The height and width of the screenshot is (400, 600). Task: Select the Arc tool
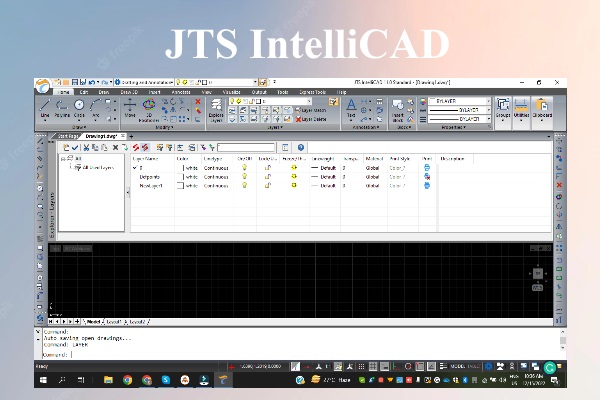tap(96, 108)
